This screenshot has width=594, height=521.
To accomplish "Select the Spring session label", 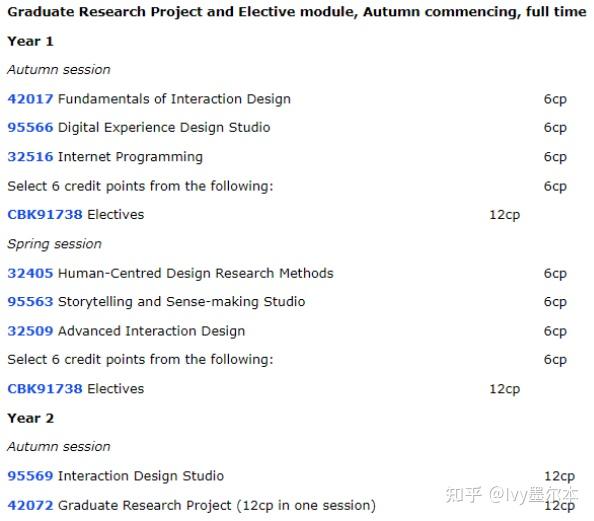I will (x=55, y=244).
